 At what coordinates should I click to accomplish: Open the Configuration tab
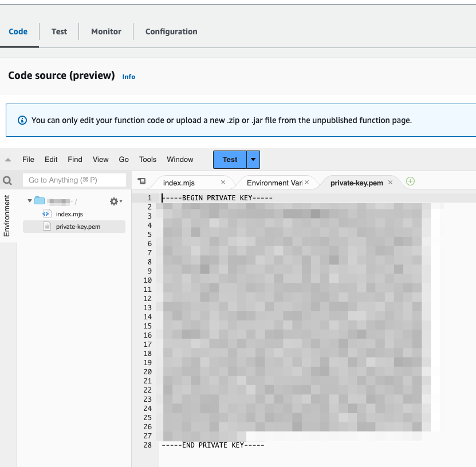pyautogui.click(x=171, y=31)
